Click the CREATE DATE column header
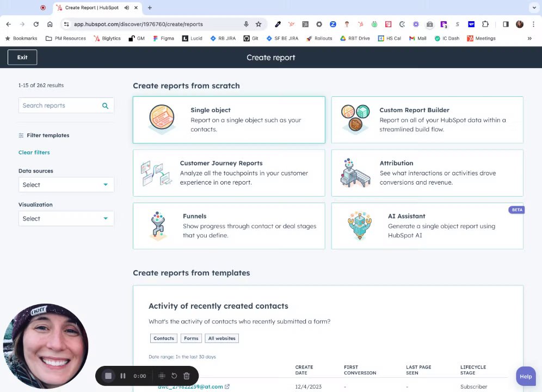 [x=304, y=370]
